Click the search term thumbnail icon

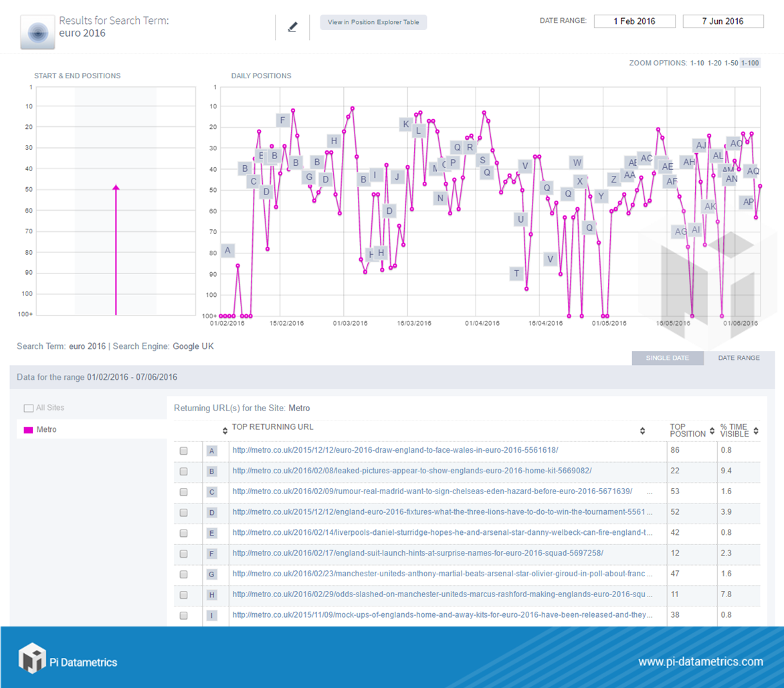pos(37,33)
